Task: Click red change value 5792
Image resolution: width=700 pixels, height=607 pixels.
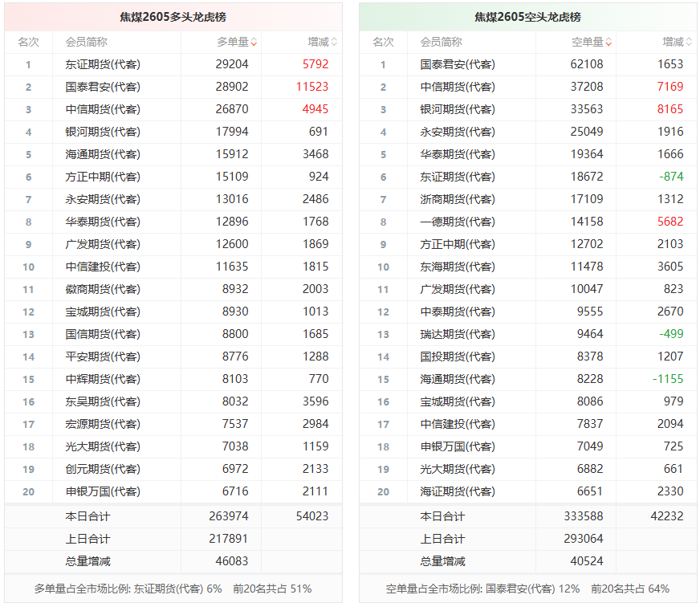Action: point(315,64)
